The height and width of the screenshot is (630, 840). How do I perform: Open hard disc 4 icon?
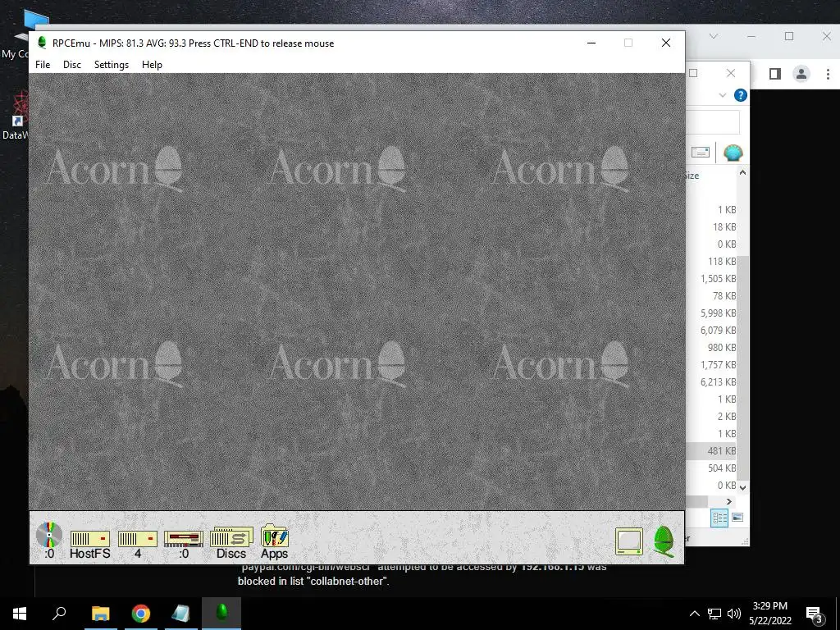pos(138,545)
